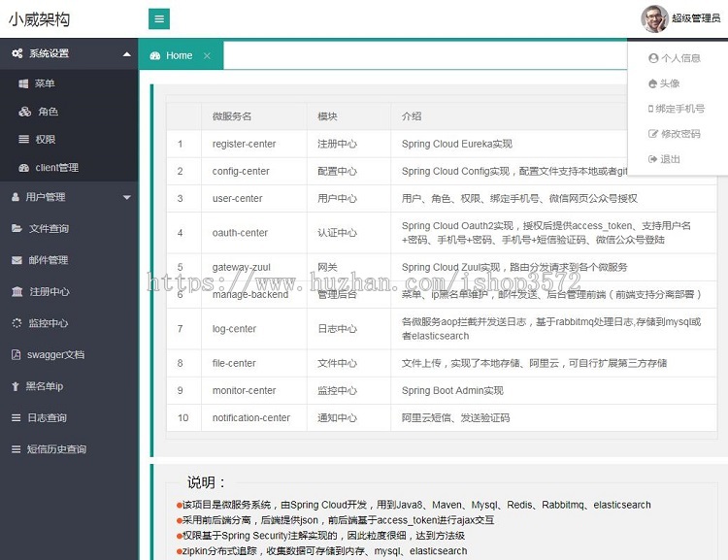728x560 pixels.
Task: Click the register-center table cell
Action: tap(254, 144)
